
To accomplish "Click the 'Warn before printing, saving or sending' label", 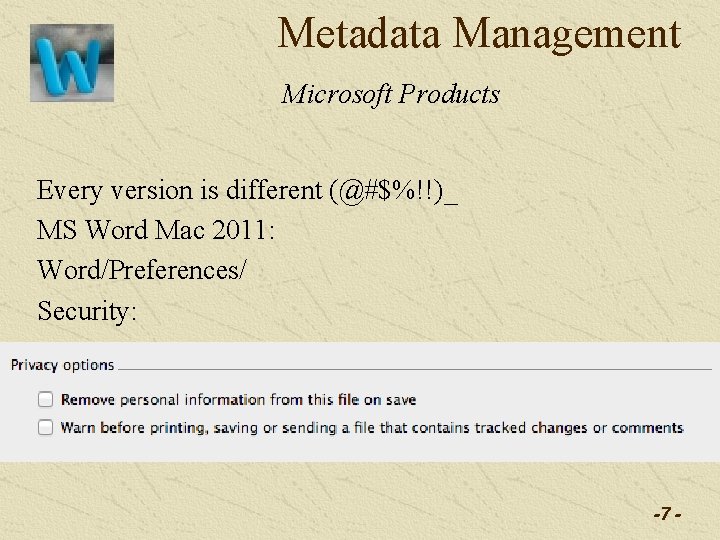I will tap(371, 427).
